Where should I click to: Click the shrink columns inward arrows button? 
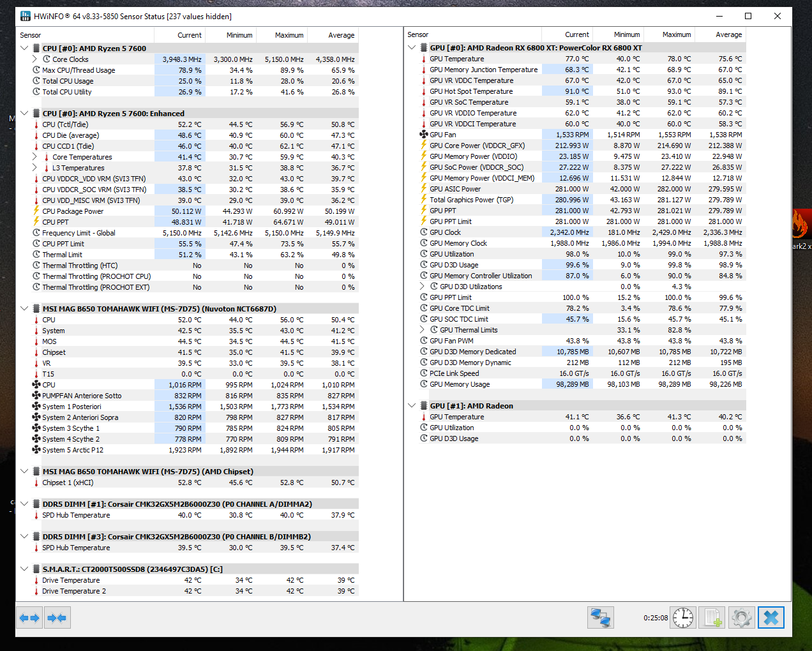pyautogui.click(x=57, y=618)
